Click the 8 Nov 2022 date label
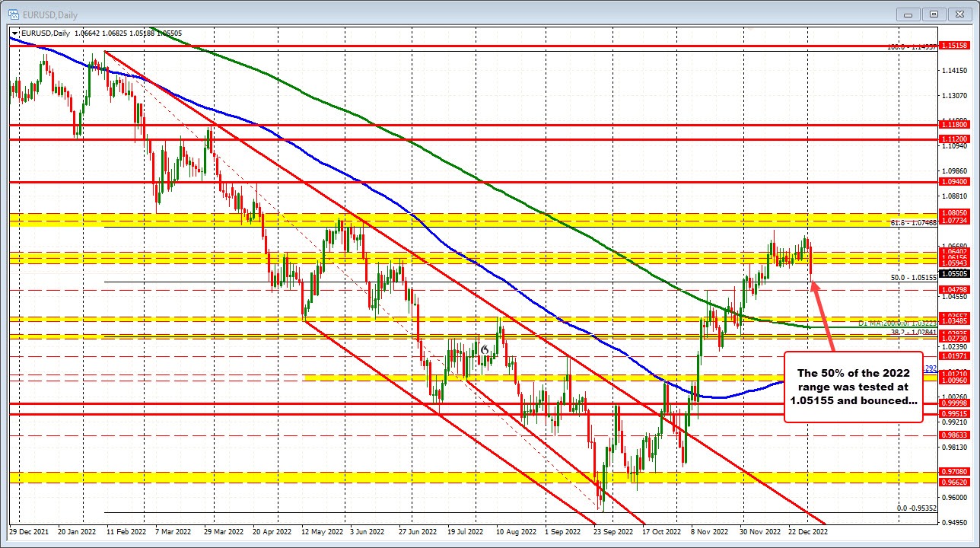The height and width of the screenshot is (548, 980). click(x=709, y=532)
